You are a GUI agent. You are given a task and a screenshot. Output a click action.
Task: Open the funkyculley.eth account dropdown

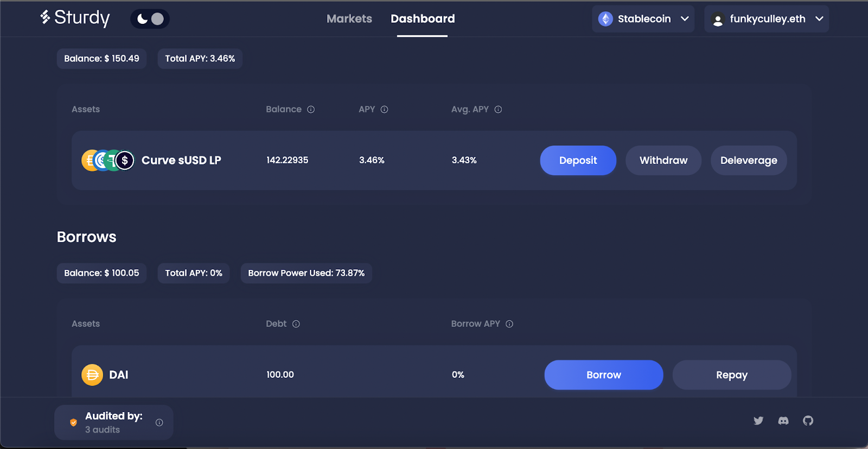[767, 19]
